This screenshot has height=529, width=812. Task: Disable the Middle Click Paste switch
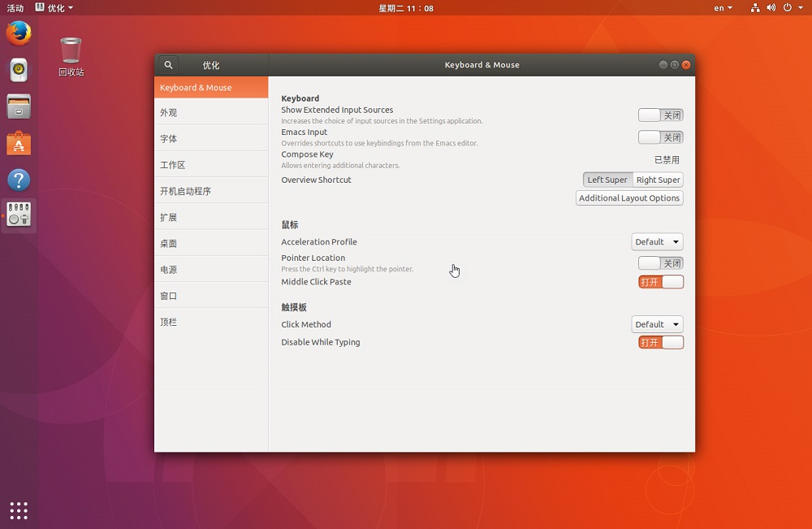(x=660, y=282)
